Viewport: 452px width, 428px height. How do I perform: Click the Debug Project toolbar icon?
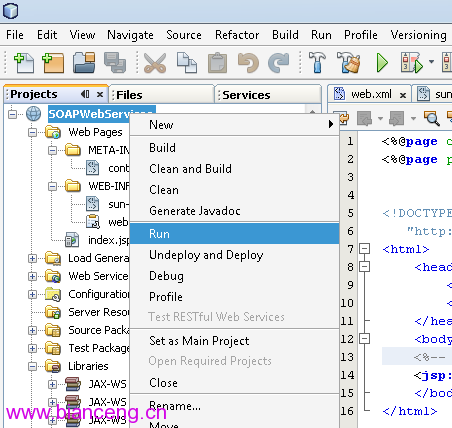[412, 63]
